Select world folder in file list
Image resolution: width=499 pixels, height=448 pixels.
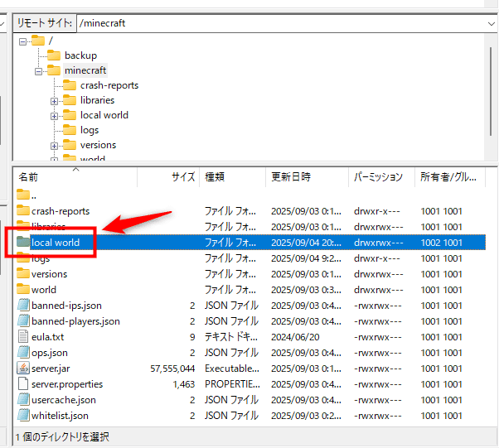44,290
